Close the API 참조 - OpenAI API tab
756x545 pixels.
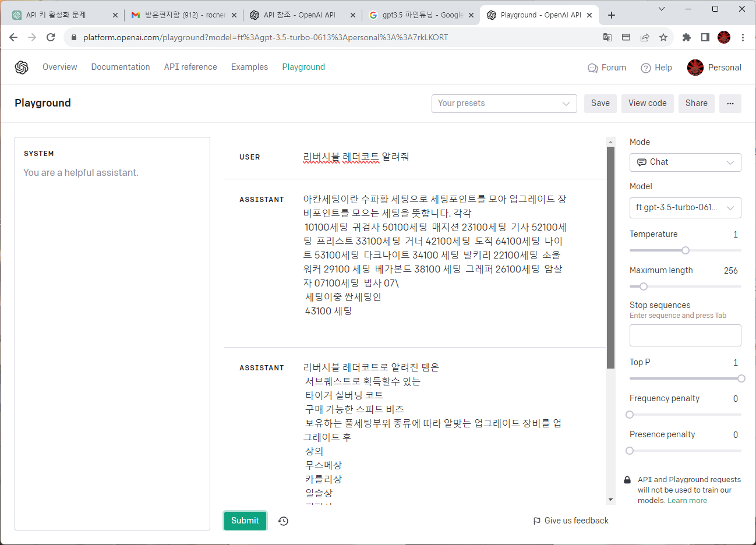click(353, 15)
